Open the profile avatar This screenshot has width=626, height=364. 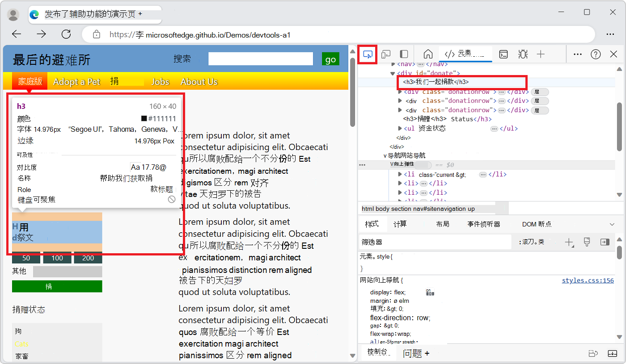[13, 15]
